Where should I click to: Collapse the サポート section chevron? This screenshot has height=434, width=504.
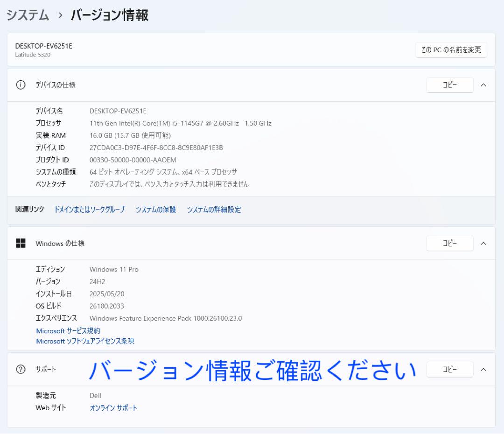pos(483,370)
